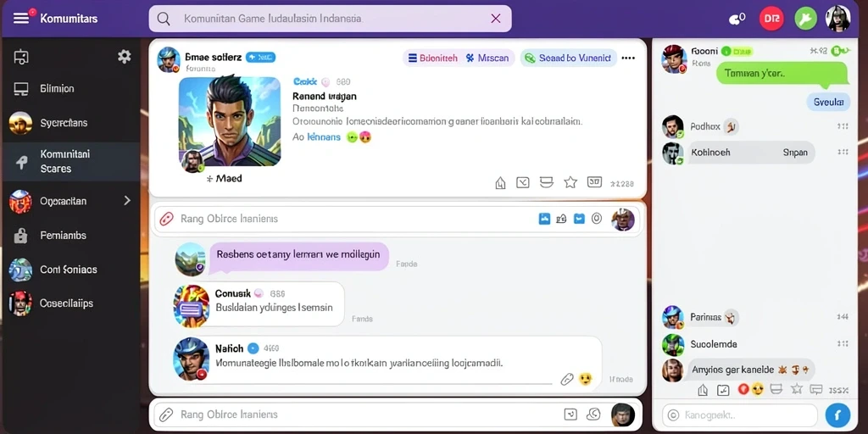Open Amyrios ger kanelde chat message
This screenshot has height=434, width=868.
tap(749, 370)
